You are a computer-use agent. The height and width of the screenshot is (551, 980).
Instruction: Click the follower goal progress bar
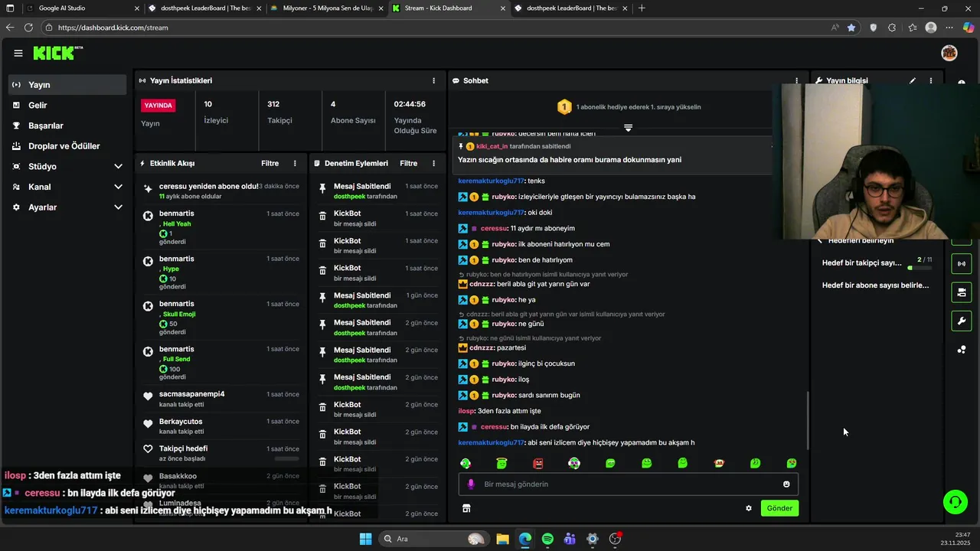919,269
